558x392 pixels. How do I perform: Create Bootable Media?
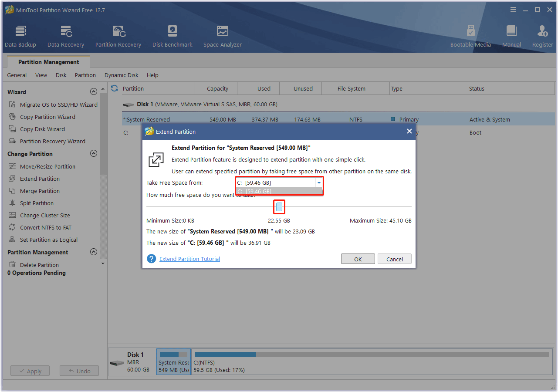coord(470,36)
